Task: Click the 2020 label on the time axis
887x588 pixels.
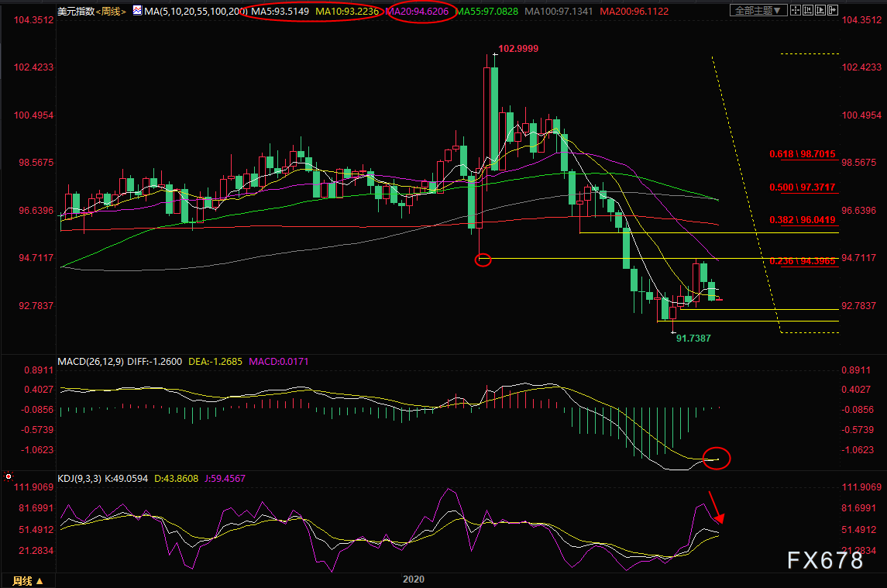Action: pos(414,579)
